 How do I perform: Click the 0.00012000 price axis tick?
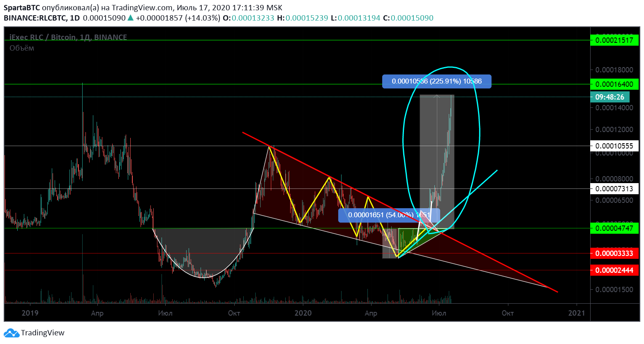614,130
